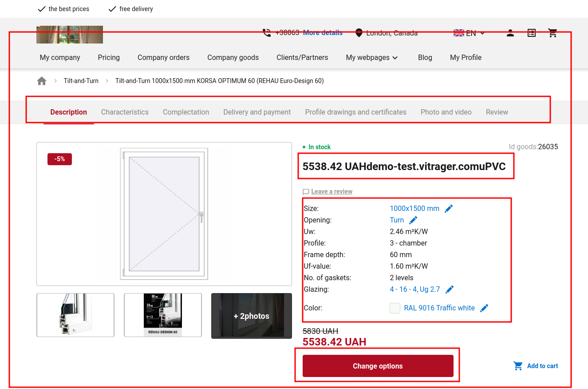Click the home breadcrumb icon
Viewport: 588px width, 389px height.
click(42, 81)
